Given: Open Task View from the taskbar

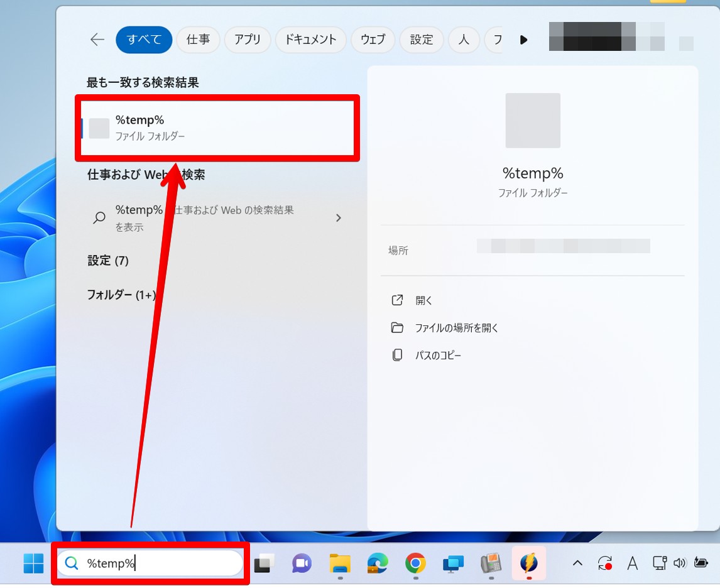Looking at the screenshot, I should pyautogui.click(x=264, y=563).
